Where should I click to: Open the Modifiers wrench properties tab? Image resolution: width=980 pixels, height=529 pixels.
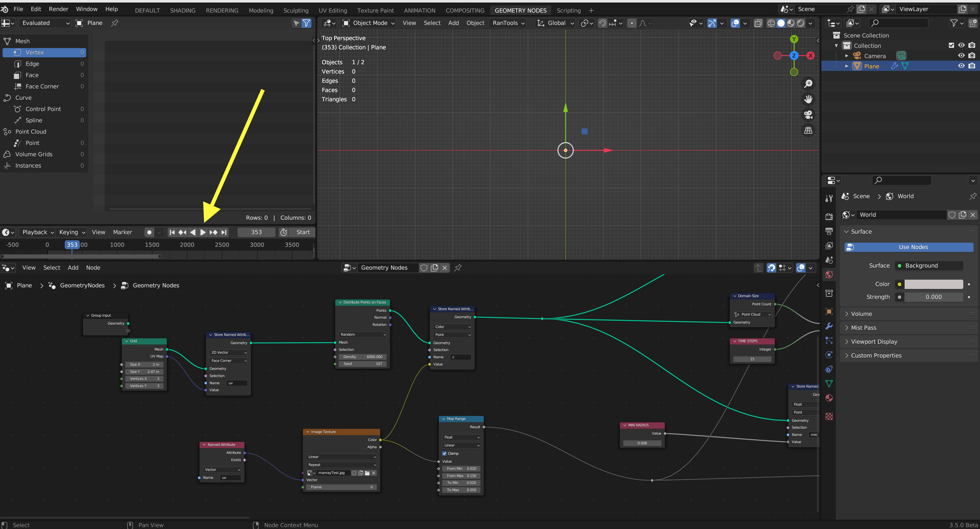pyautogui.click(x=829, y=326)
